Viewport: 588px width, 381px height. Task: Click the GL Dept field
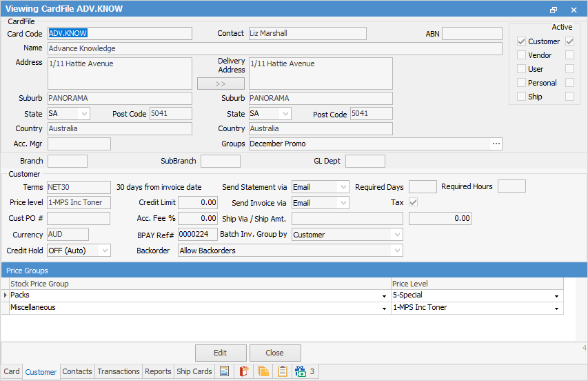click(x=365, y=161)
